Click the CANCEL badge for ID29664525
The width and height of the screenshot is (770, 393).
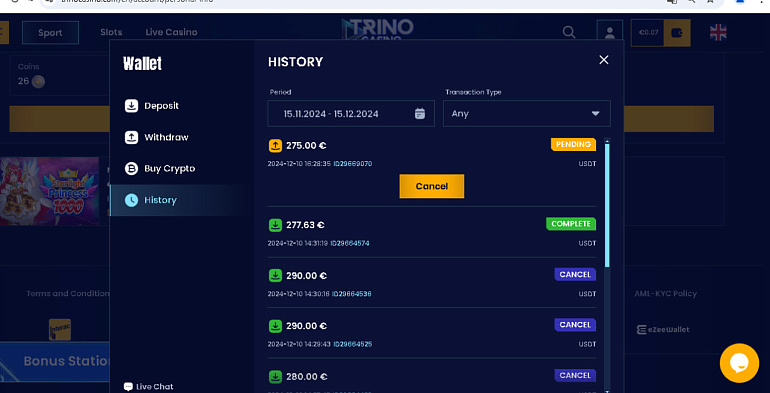click(575, 325)
